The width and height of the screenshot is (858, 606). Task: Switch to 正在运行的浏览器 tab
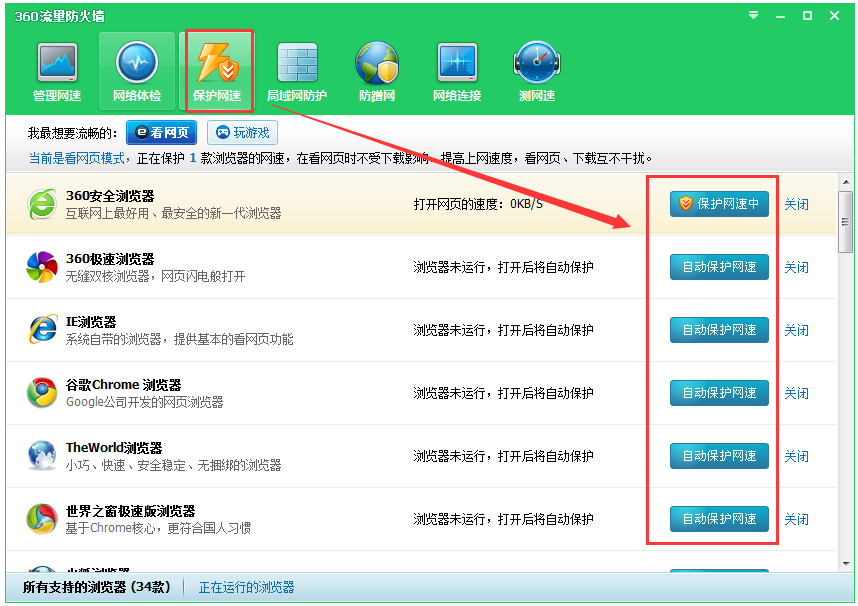click(x=246, y=587)
